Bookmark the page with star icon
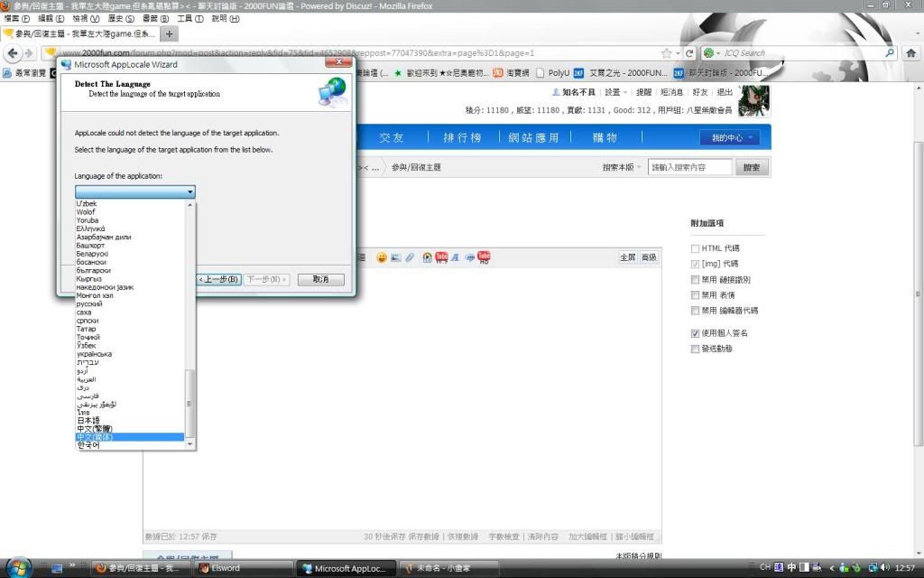This screenshot has width=924, height=578. coord(667,53)
